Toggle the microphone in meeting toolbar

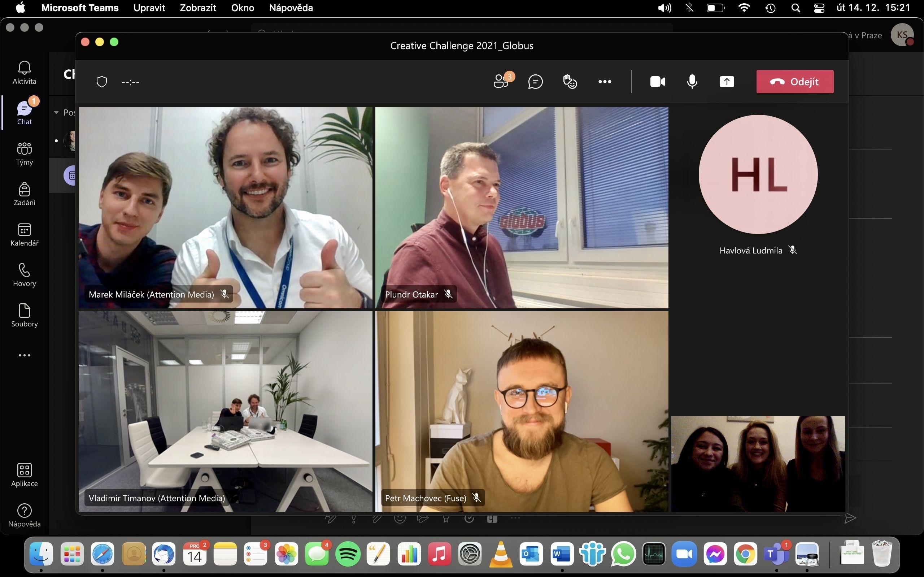(692, 82)
